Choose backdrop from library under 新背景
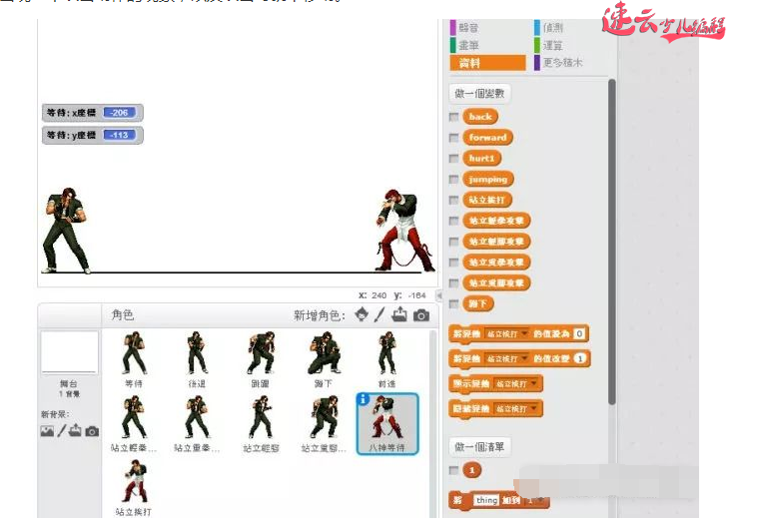The height and width of the screenshot is (532, 757). [46, 430]
